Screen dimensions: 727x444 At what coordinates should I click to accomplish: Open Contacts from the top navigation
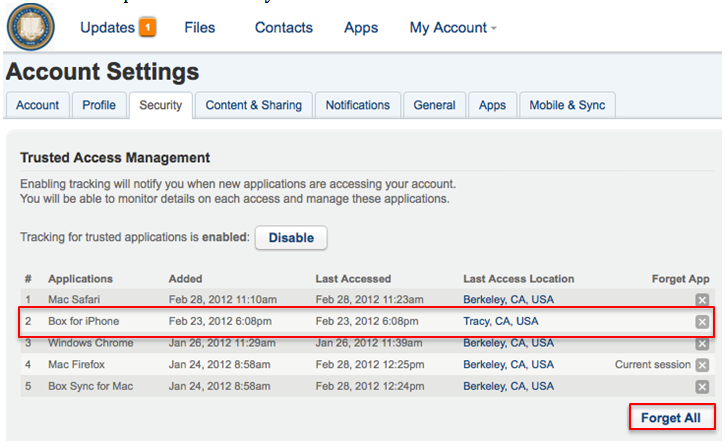(x=284, y=27)
